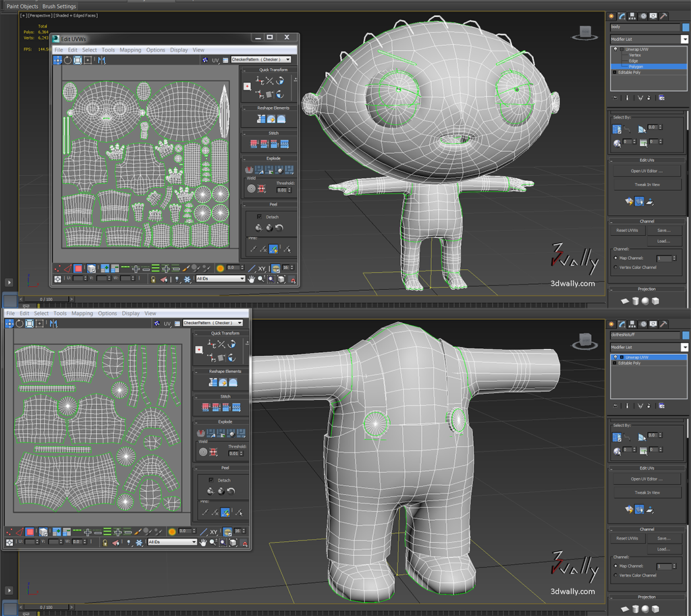This screenshot has height=616, width=691.
Task: Click Polygon mode red square in bottom Edit UVWs bar
Action: coord(30,532)
